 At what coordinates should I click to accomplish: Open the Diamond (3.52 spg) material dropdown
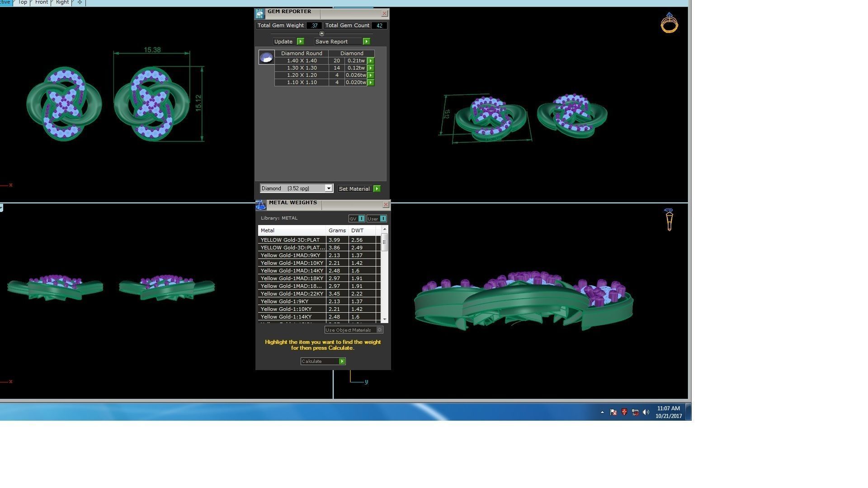click(329, 188)
